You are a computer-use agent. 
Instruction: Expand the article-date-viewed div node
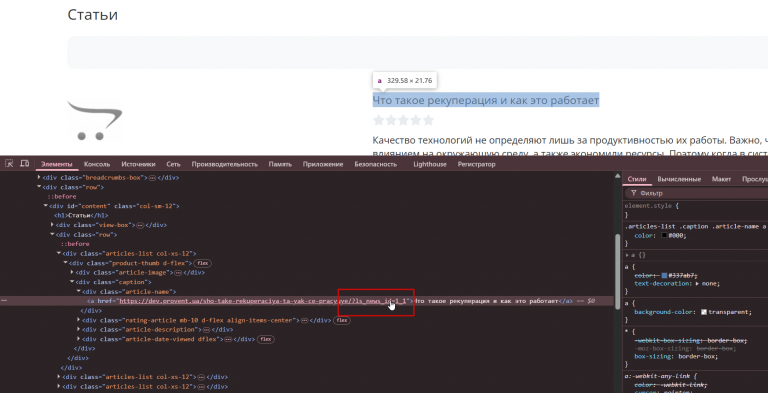pyautogui.click(x=78, y=339)
